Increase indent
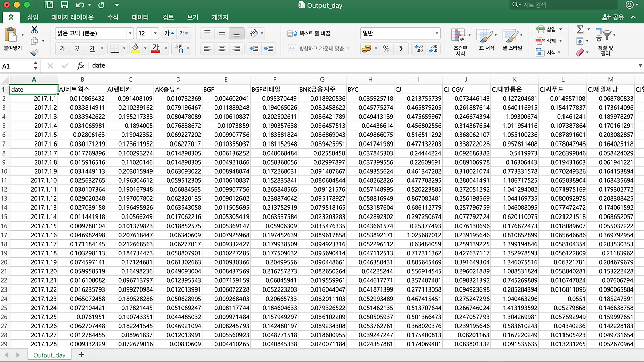 pos(269,48)
